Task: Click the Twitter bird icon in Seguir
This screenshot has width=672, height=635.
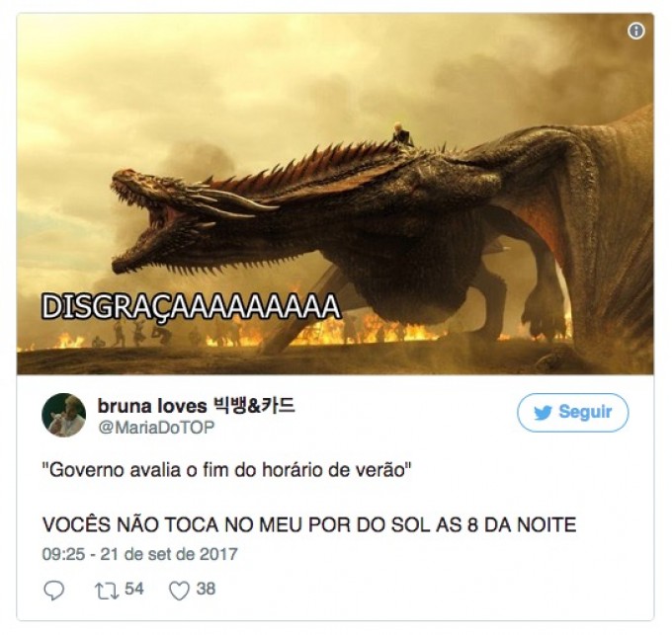Action: [x=543, y=413]
